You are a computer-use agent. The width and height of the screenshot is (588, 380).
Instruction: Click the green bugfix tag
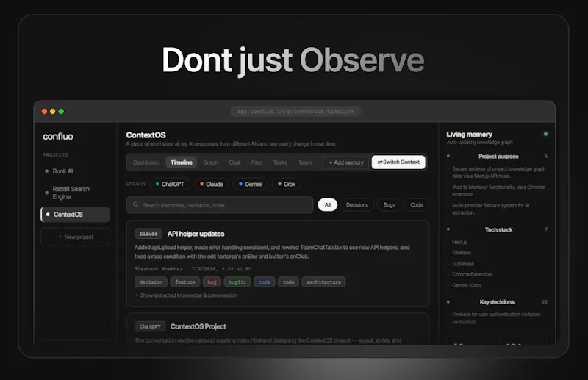(237, 282)
